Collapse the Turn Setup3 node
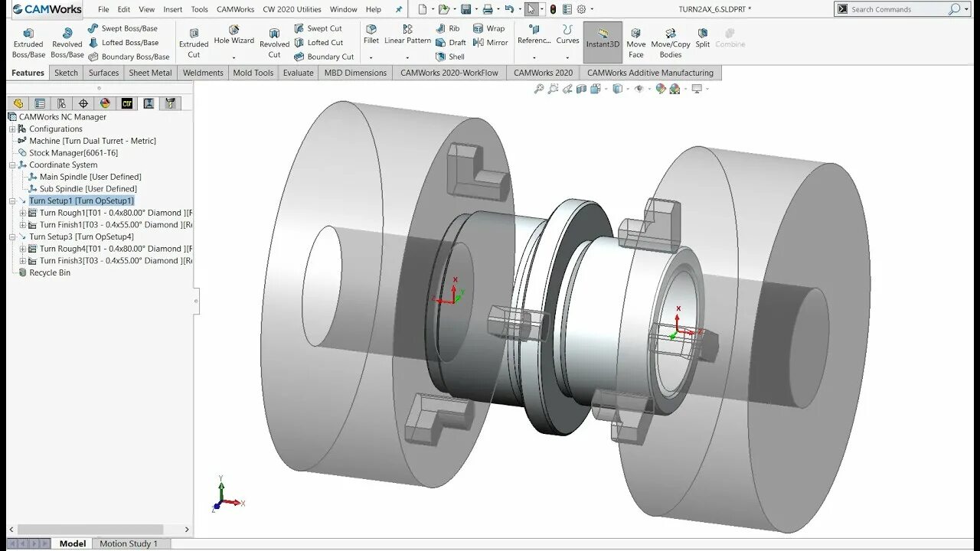Viewport: 980px width, 551px height. click(12, 236)
